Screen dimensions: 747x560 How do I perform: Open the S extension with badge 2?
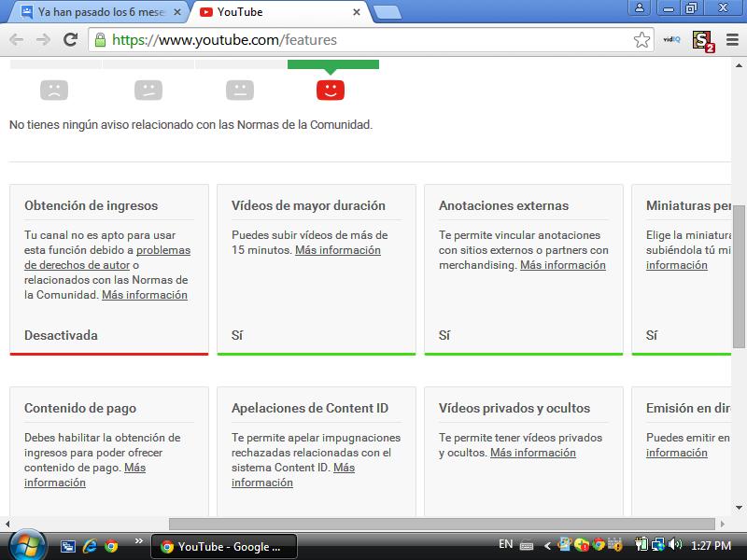tap(703, 40)
